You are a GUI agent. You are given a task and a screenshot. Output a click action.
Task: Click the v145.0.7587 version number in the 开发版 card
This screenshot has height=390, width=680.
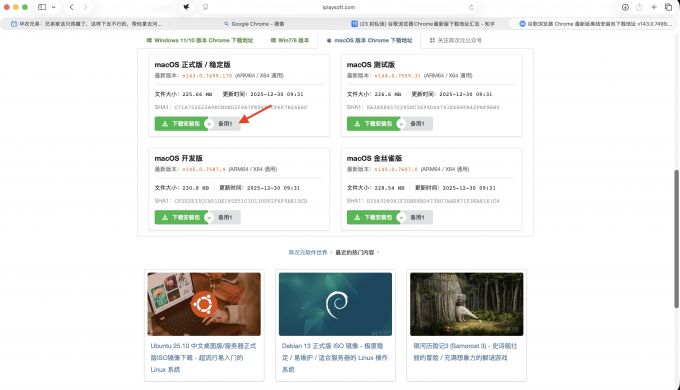204,169
